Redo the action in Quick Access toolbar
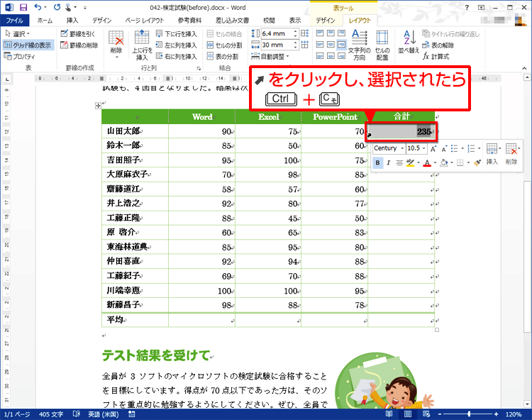Viewport: 532px width, 420px height. point(57,8)
